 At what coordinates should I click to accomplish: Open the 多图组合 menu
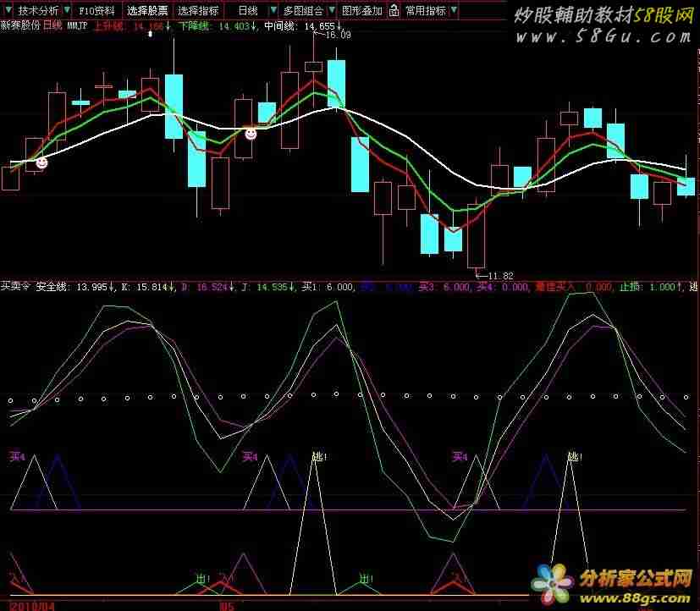tap(304, 10)
